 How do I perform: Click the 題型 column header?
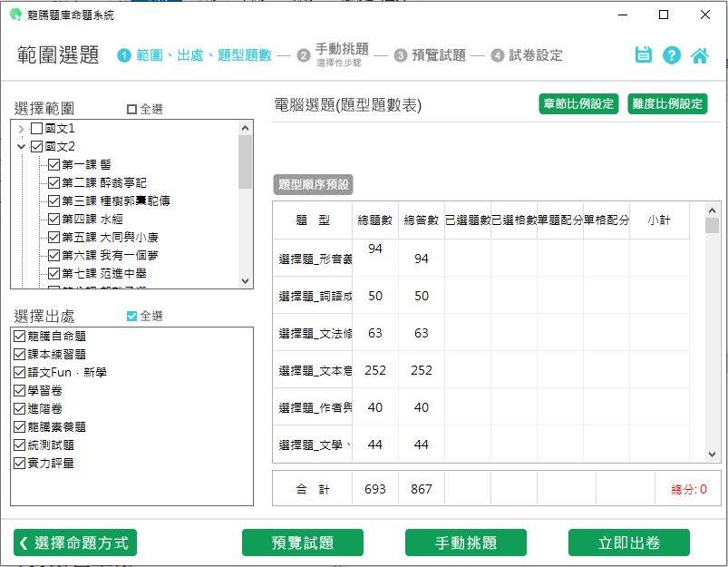[x=313, y=220]
